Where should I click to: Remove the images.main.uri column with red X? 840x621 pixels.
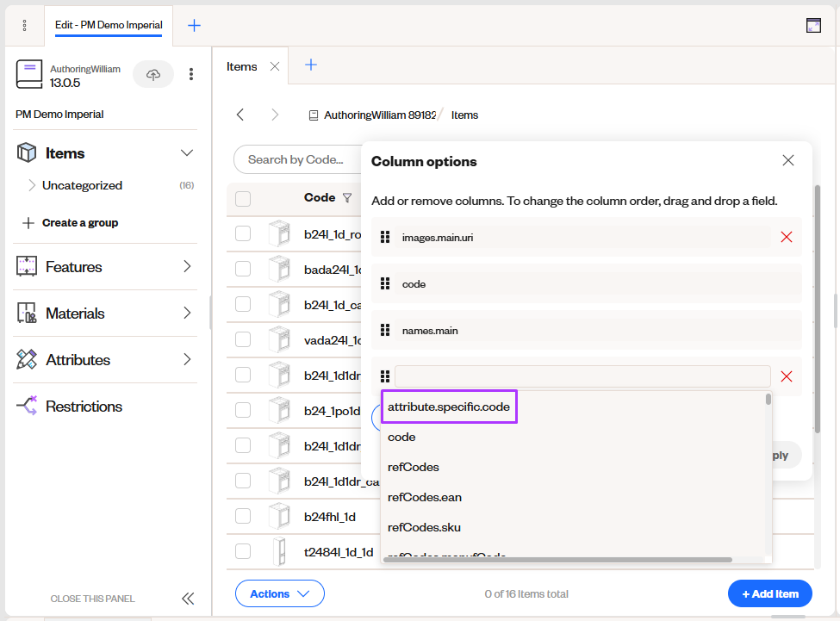(786, 237)
